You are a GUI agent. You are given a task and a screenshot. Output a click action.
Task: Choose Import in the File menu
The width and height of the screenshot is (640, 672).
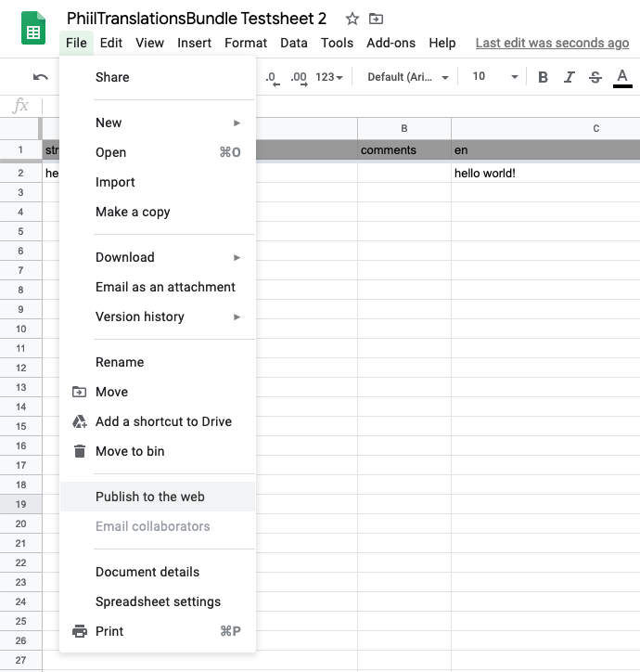coord(158,182)
